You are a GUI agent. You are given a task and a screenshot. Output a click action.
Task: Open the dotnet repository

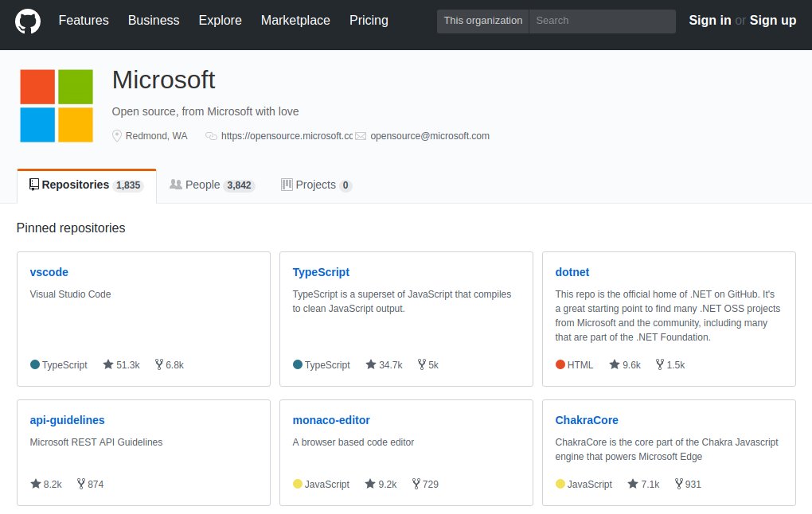[x=572, y=272]
